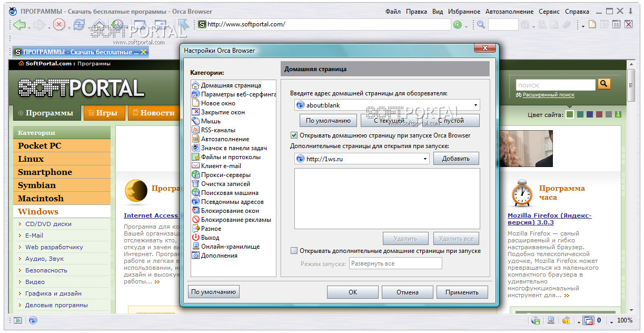Click the С текущей button

(389, 121)
